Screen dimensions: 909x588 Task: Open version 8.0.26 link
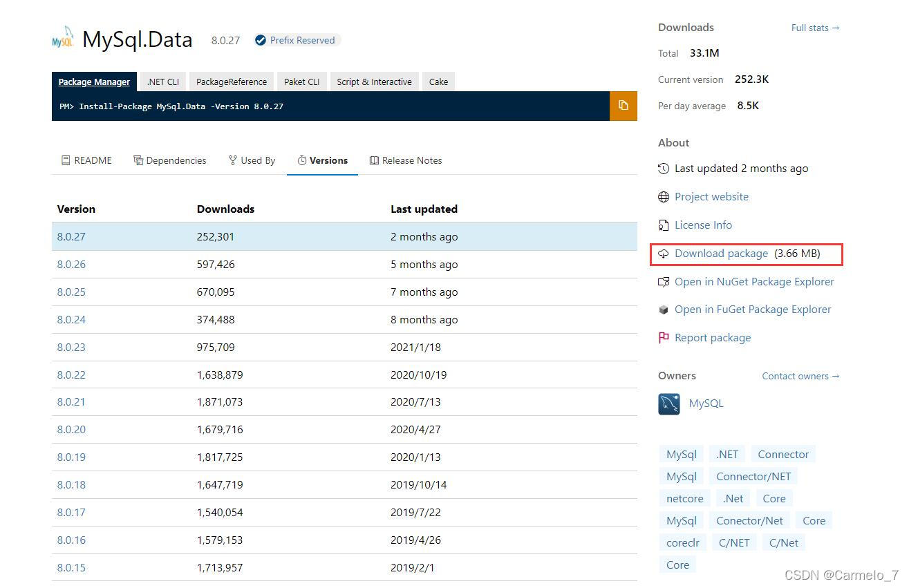point(71,264)
